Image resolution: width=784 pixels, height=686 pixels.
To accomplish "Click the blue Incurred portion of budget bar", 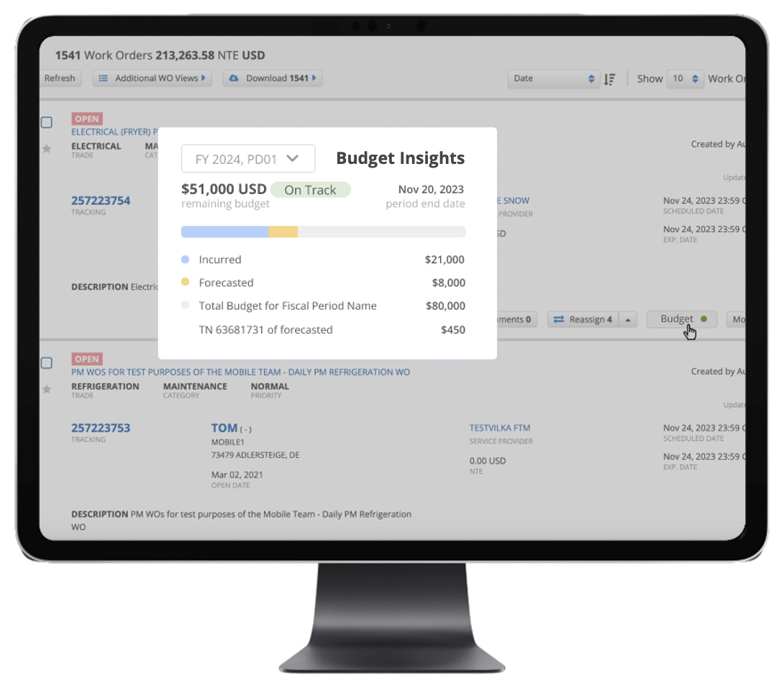I will point(225,232).
